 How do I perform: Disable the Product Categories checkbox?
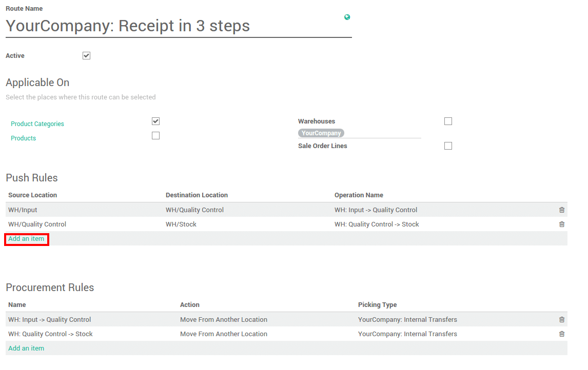pos(155,121)
